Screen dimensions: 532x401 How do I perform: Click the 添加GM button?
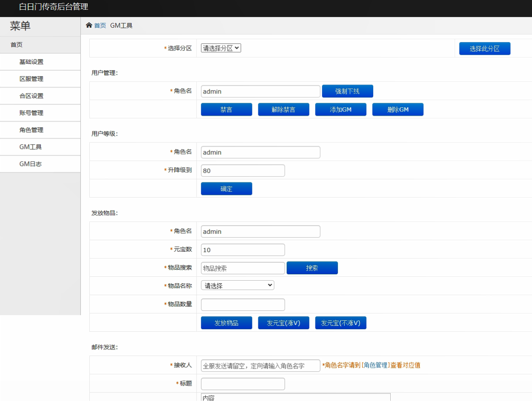[340, 109]
